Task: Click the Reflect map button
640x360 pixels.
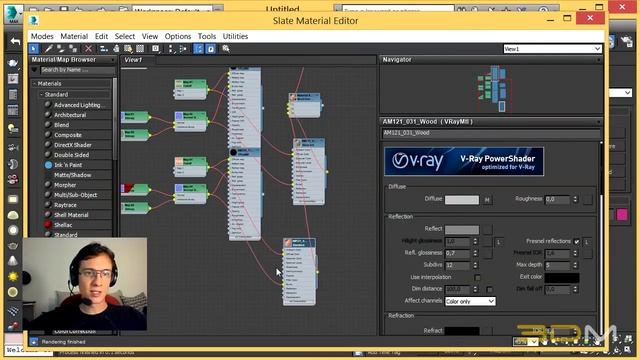Action: tap(487, 230)
